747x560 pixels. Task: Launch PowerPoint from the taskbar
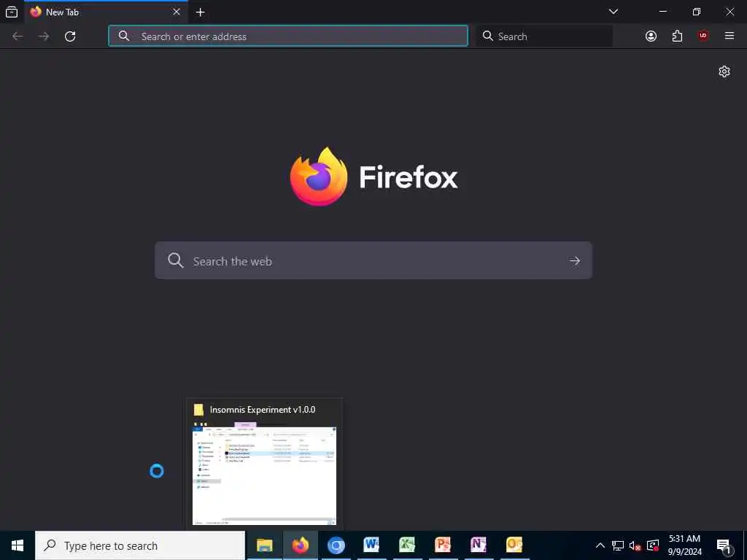point(443,545)
